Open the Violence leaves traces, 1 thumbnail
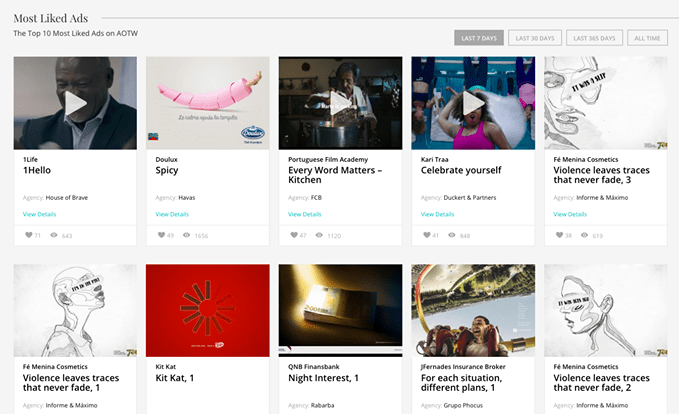Viewport: 679px width, 414px height. click(75, 310)
